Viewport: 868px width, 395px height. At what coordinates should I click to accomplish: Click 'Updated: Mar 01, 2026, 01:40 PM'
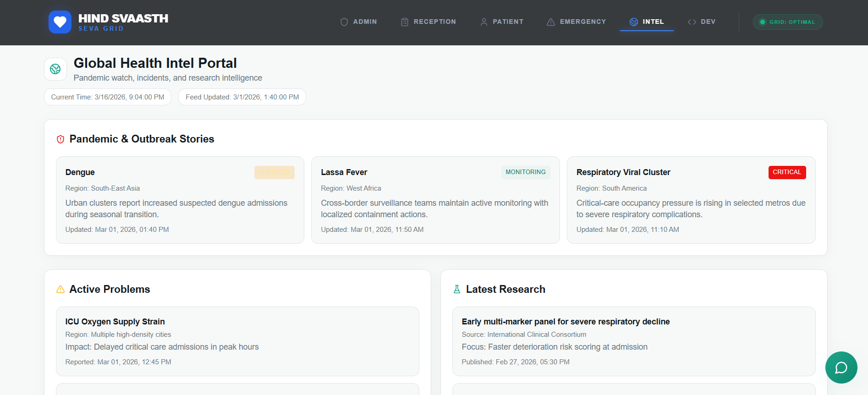(x=117, y=230)
